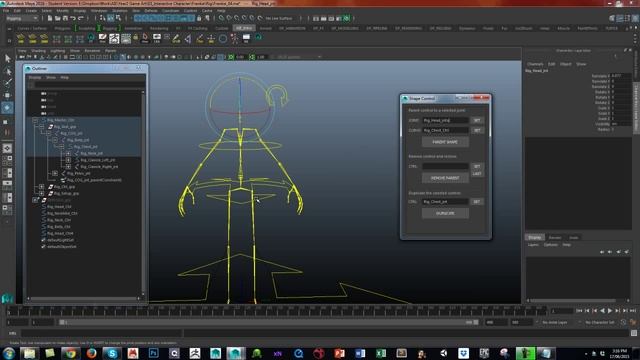
Task: Expand the Rig_Ctrl_grp node
Action: point(42,187)
